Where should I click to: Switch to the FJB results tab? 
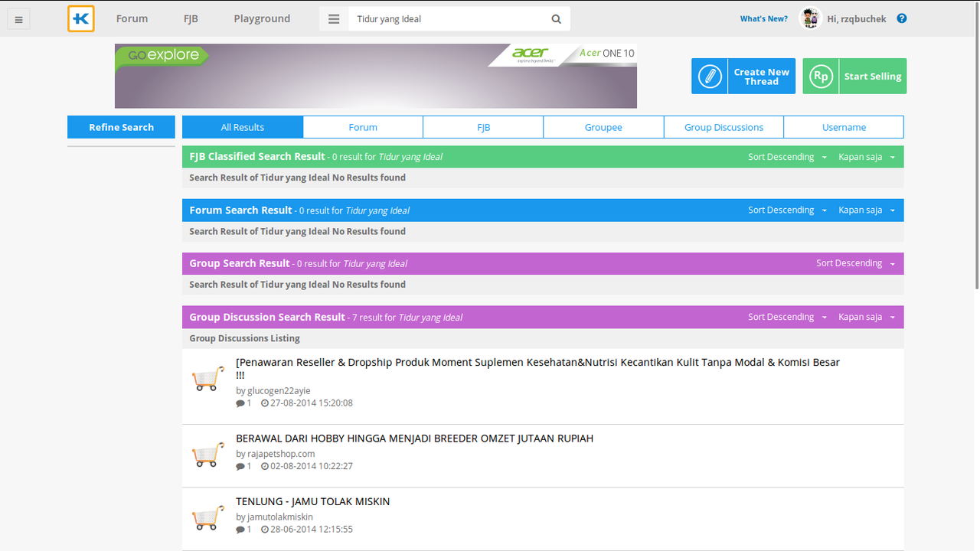(x=483, y=127)
